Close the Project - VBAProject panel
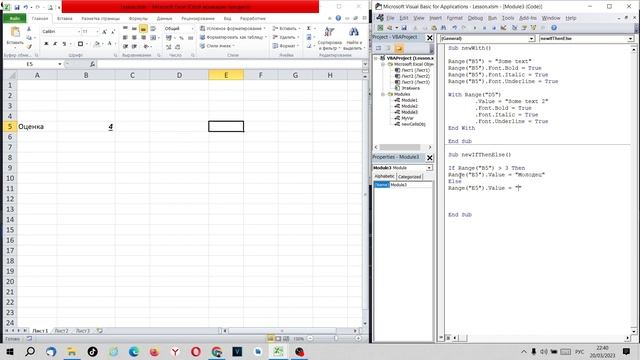The height and width of the screenshot is (360, 640). 429,38
